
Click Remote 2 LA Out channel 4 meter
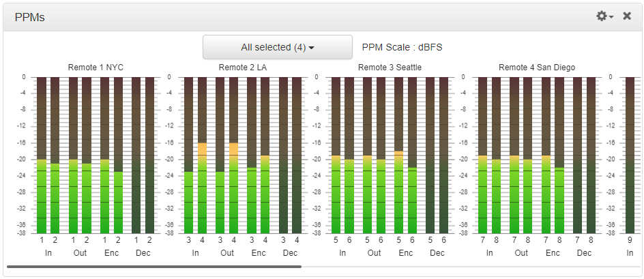point(233,155)
